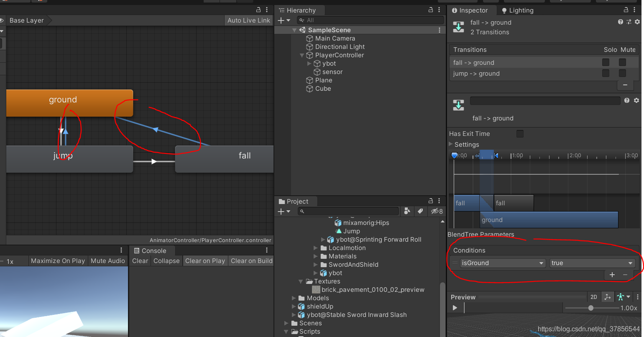Toggle Clear on Build in Console
This screenshot has height=337, width=644.
(x=251, y=260)
